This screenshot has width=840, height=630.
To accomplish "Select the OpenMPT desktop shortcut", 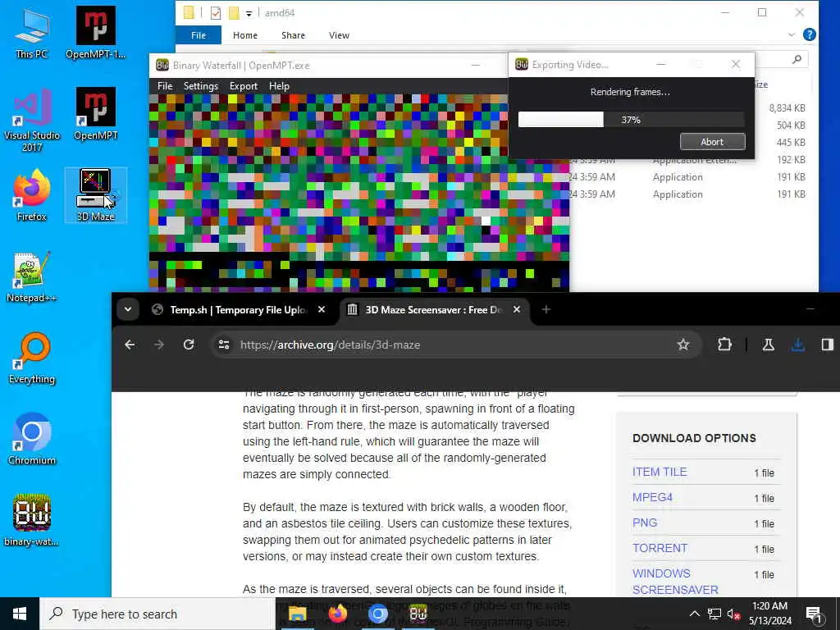I will click(x=95, y=114).
